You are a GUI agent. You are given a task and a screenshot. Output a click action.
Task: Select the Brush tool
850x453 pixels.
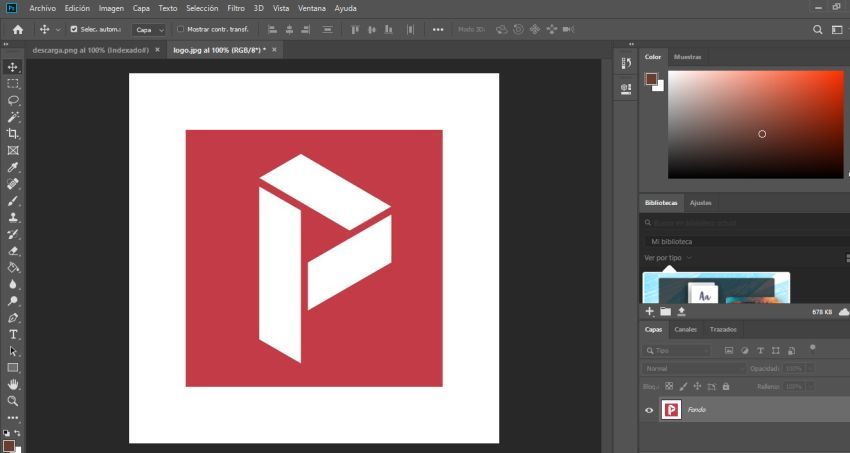[x=13, y=200]
